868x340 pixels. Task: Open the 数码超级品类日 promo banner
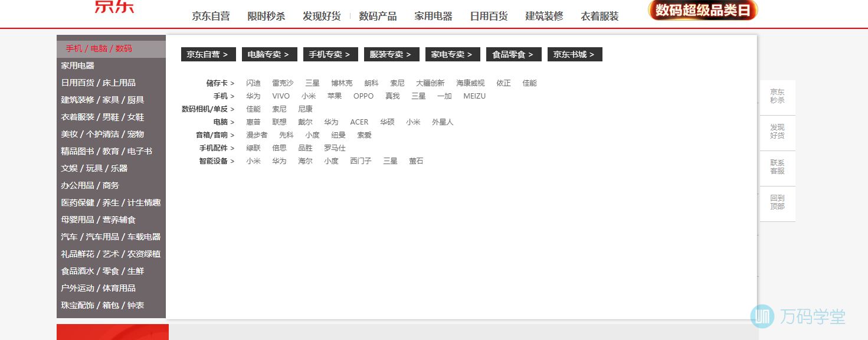[x=703, y=10]
